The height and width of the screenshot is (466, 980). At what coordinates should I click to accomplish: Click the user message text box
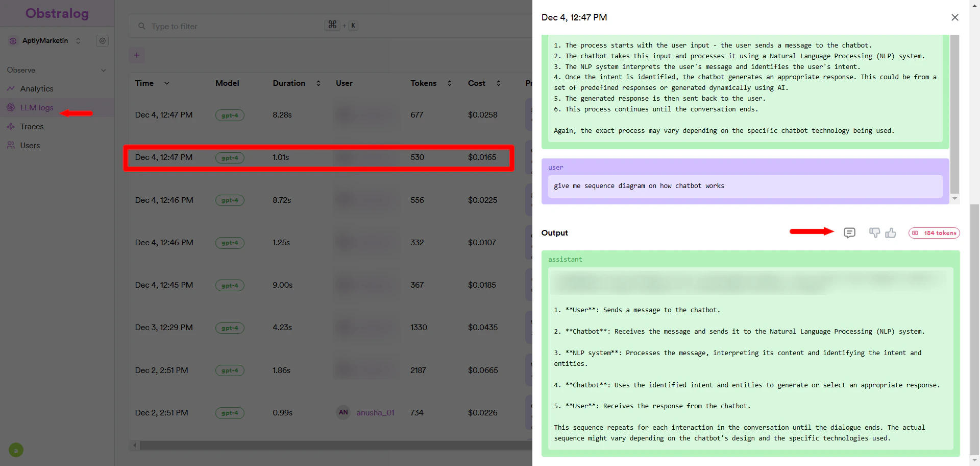745,187
